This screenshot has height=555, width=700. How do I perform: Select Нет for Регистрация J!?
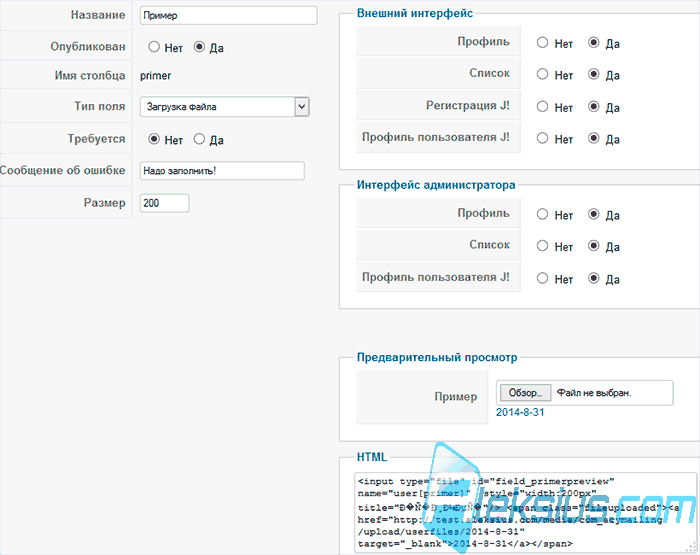tap(542, 106)
